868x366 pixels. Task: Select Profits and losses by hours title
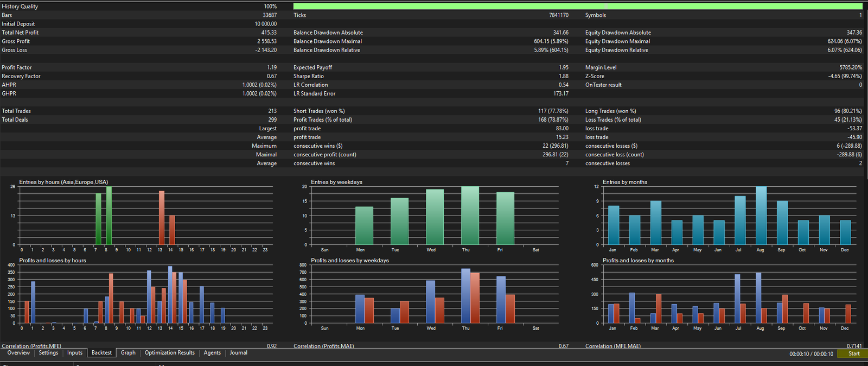(x=53, y=261)
